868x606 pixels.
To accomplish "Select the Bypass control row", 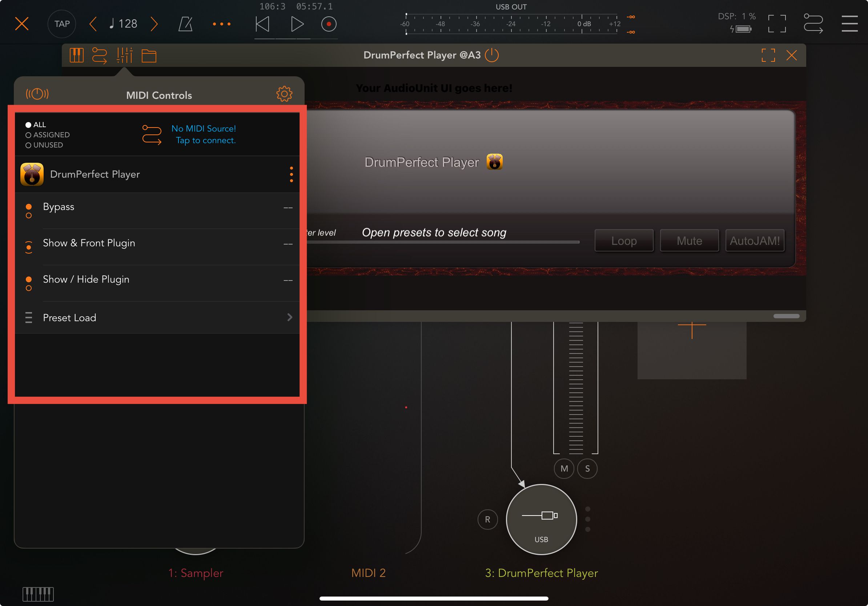I will coord(157,211).
